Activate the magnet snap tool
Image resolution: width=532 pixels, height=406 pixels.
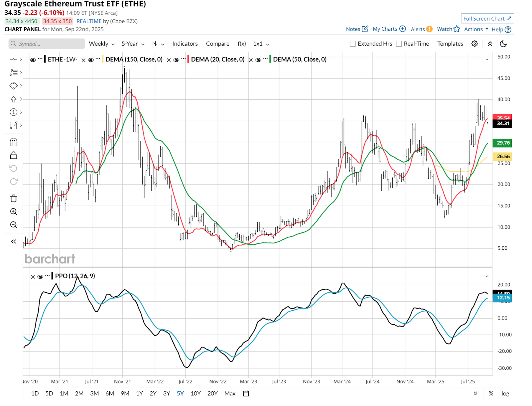(x=13, y=142)
